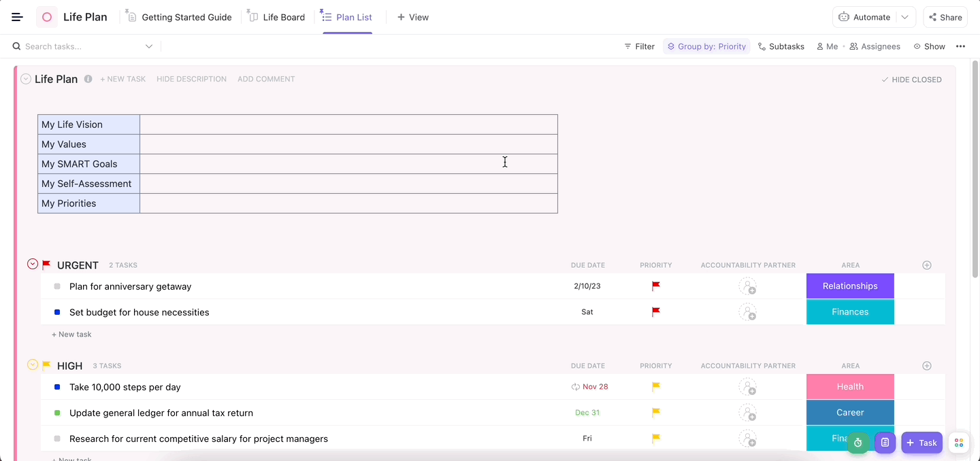Image resolution: width=980 pixels, height=461 pixels.
Task: Collapse the URGENT priority group
Action: tap(32, 264)
